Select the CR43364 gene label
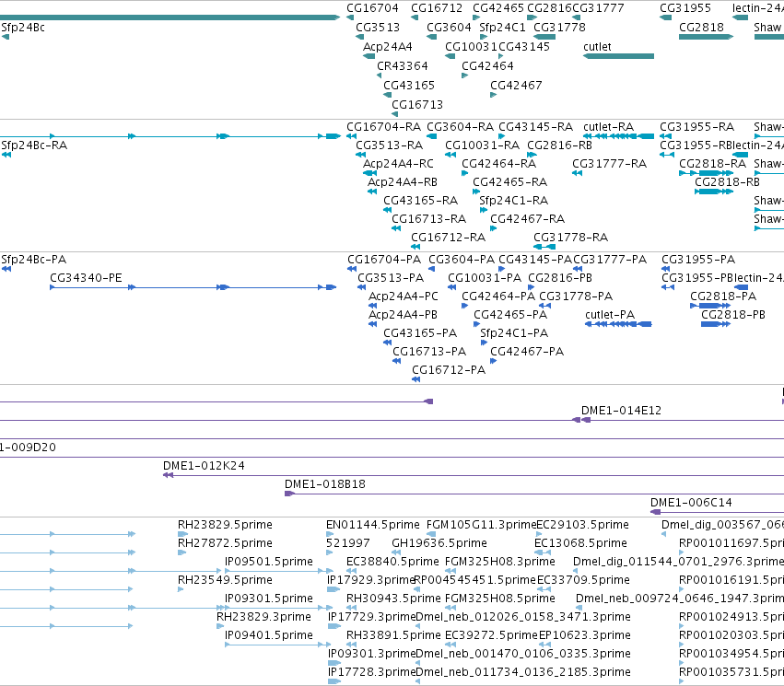 click(402, 66)
